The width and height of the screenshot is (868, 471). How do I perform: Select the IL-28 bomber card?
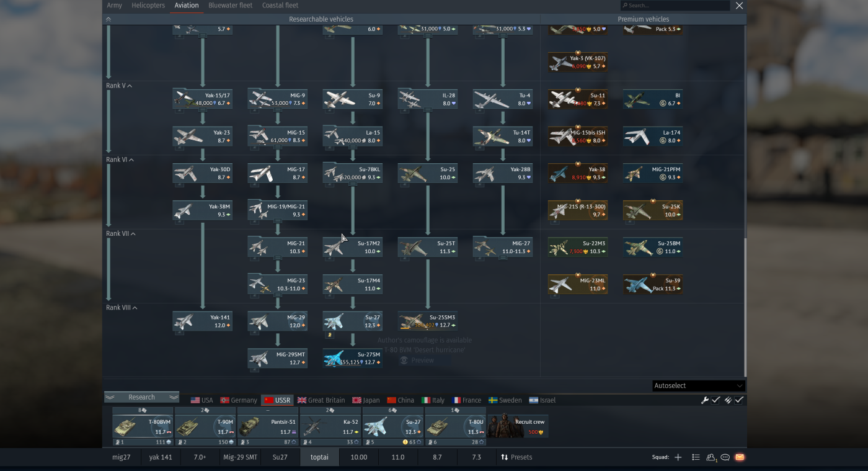[428, 99]
